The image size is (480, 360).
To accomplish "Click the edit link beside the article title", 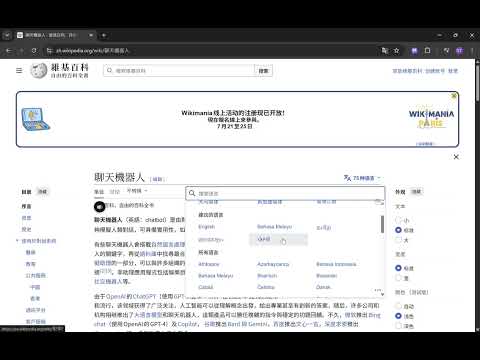I will coord(157,179).
